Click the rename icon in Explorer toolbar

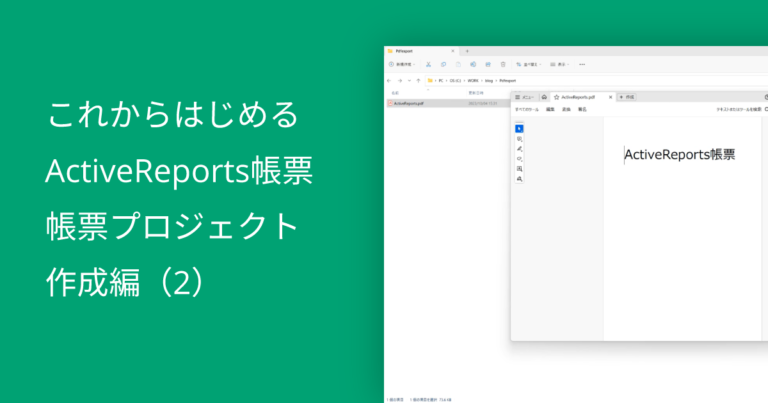click(x=473, y=64)
